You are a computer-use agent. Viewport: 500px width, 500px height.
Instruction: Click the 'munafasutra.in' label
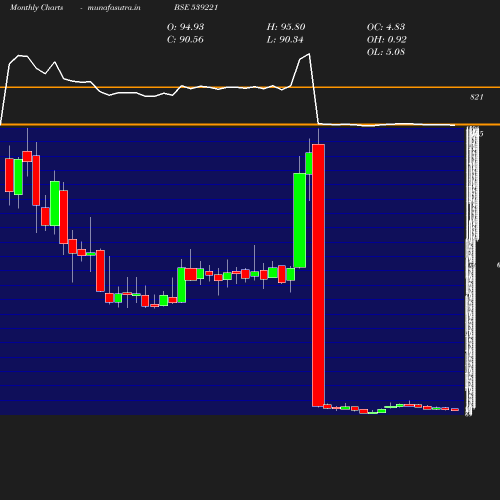(x=114, y=7)
